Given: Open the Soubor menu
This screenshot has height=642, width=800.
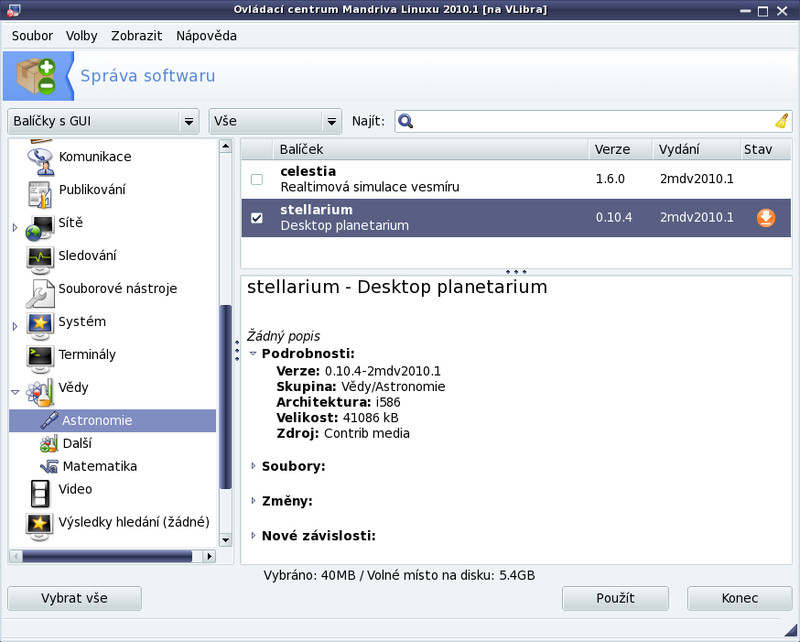Looking at the screenshot, I should 32,36.
